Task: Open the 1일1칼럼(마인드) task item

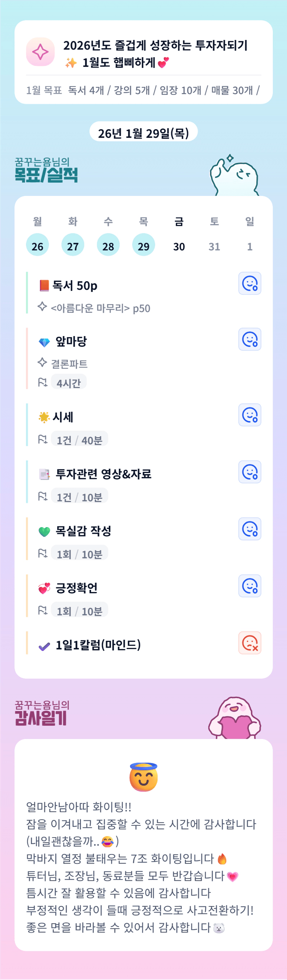Action: coord(98,645)
